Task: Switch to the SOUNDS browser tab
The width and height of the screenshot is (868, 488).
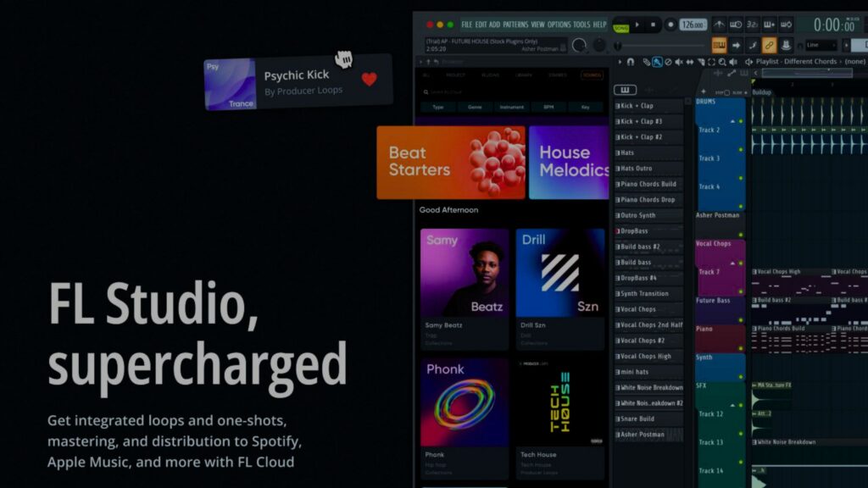Action: point(591,75)
